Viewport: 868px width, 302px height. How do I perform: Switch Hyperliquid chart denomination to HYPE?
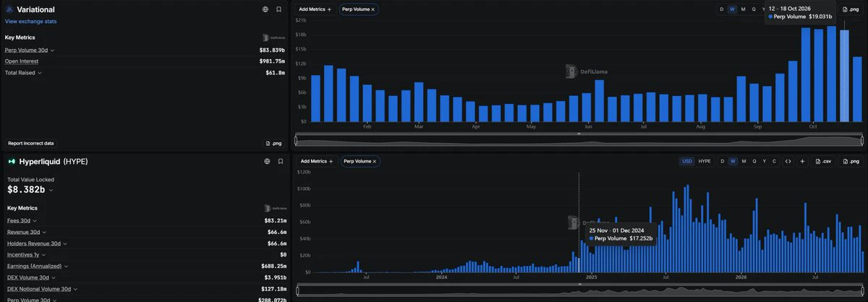[704, 161]
